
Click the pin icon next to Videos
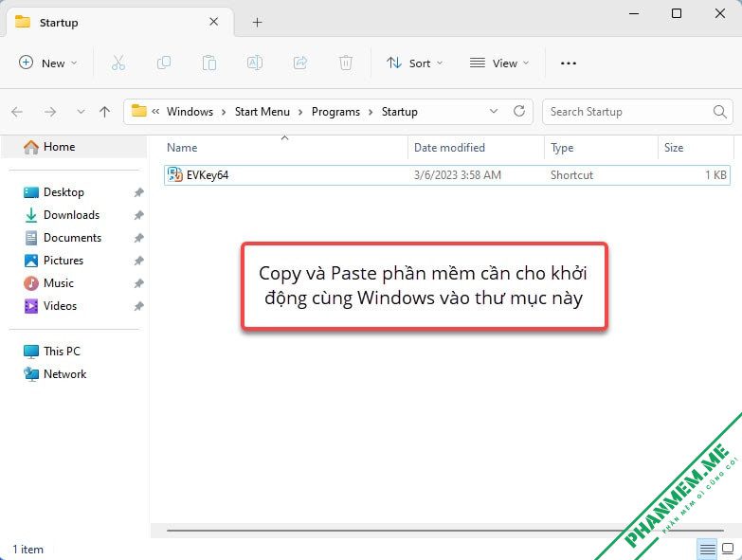tap(138, 306)
